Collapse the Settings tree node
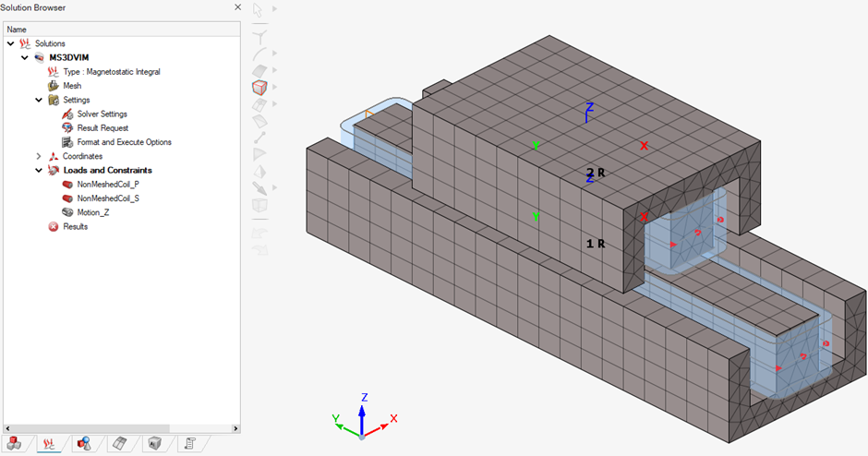The image size is (868, 456). coord(39,100)
